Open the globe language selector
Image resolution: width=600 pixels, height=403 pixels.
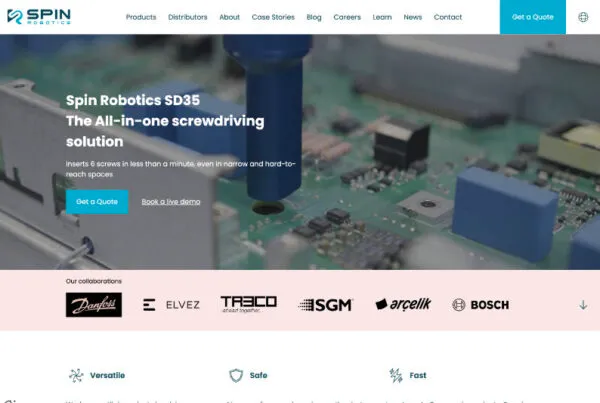pos(583,17)
